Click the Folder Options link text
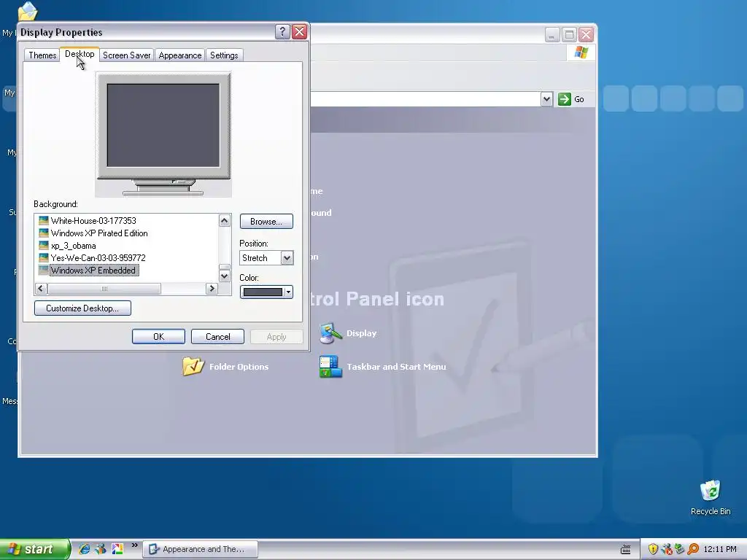Screen dimensions: 747x560 tap(239, 367)
